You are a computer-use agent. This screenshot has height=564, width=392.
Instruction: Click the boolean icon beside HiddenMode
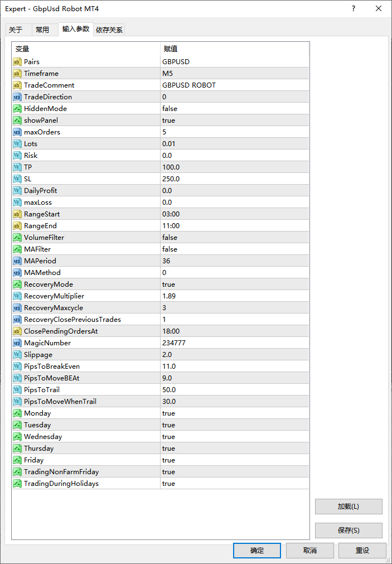coord(17,108)
